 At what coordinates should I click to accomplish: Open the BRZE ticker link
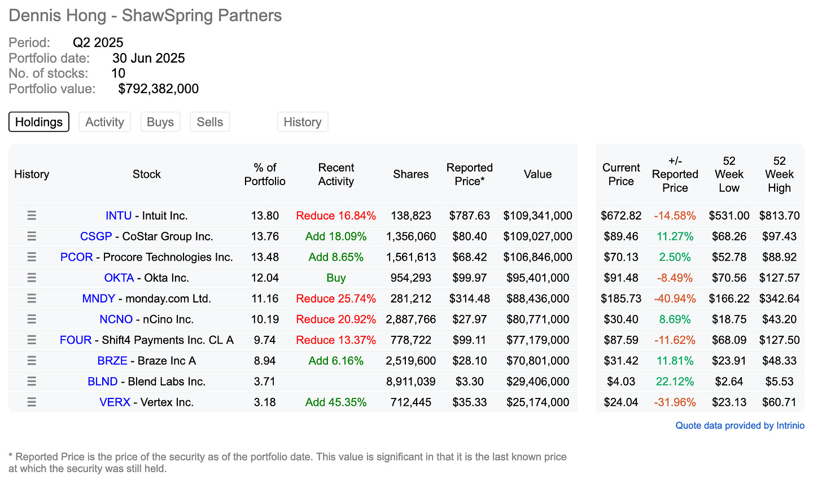tap(112, 361)
